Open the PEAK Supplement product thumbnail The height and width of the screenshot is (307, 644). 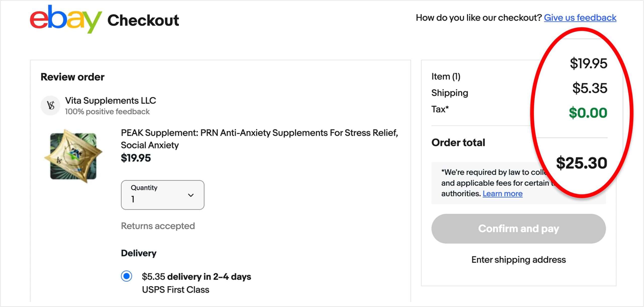[73, 156]
